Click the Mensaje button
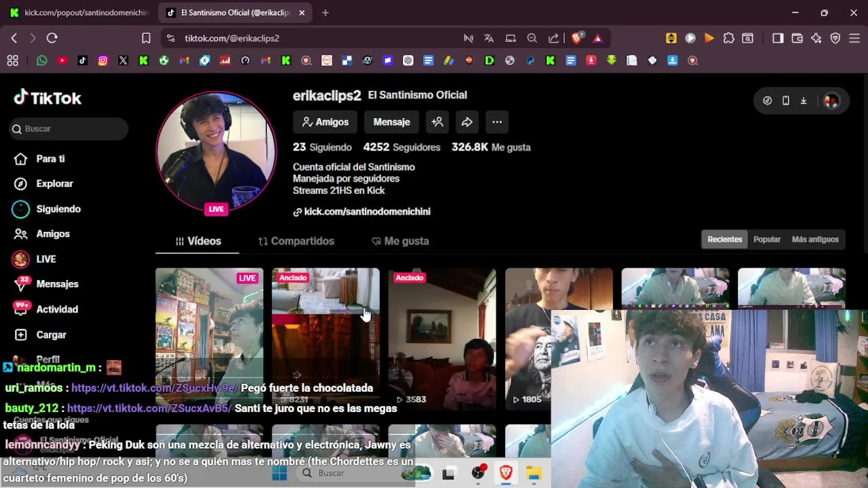Image resolution: width=868 pixels, height=488 pixels. [x=391, y=122]
